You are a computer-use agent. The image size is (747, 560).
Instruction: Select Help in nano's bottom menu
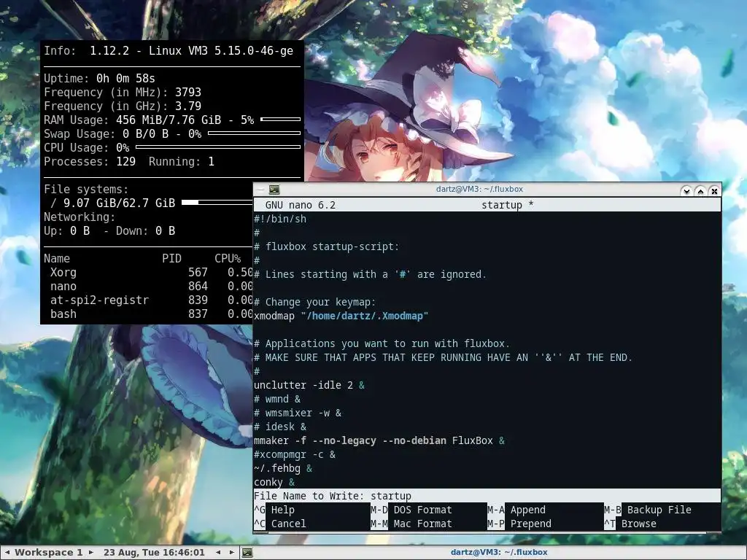[x=282, y=510]
